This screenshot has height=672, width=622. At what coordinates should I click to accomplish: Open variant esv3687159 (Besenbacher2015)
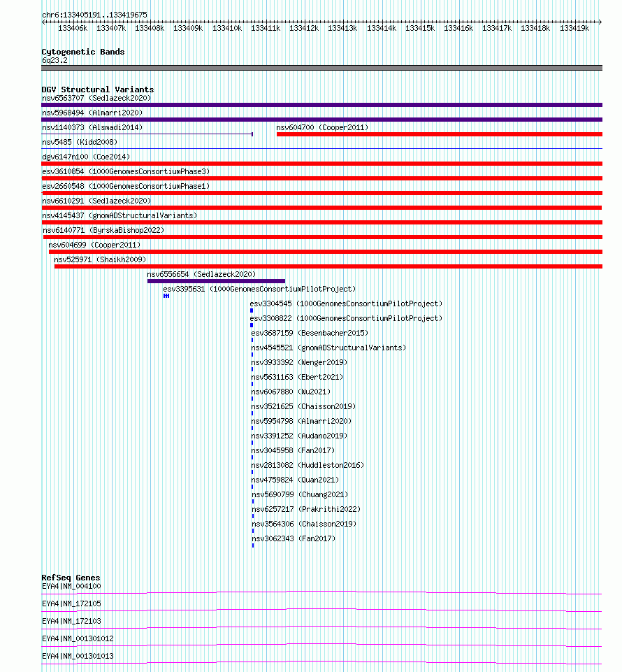click(x=310, y=333)
